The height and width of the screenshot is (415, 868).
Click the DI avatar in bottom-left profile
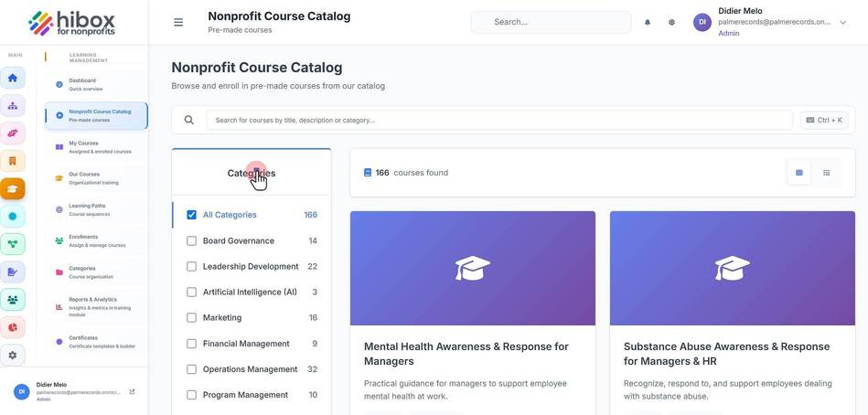[22, 392]
